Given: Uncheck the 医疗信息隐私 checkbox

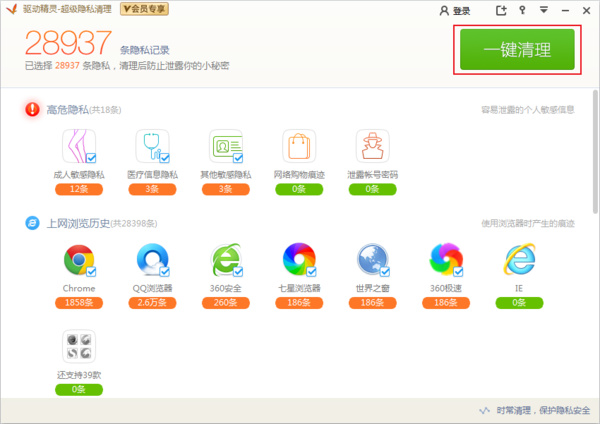Looking at the screenshot, I should pyautogui.click(x=165, y=158).
